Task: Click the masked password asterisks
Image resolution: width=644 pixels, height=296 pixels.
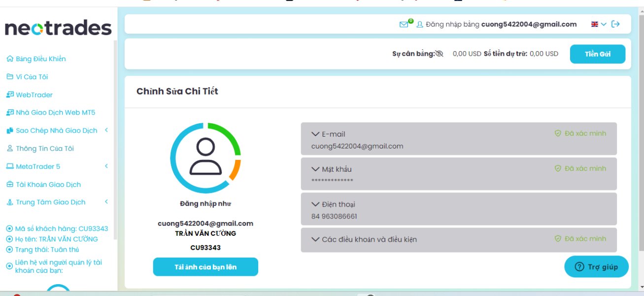Action: pos(332,181)
